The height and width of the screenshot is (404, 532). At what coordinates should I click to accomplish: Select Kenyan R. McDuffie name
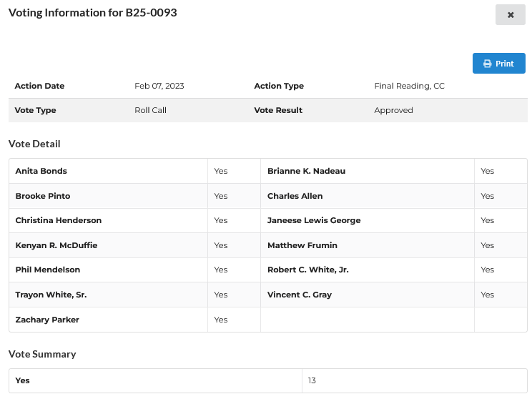tap(56, 245)
